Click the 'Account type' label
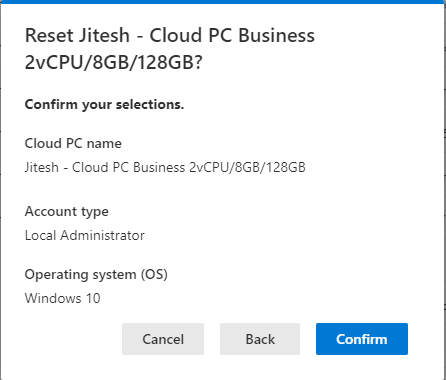This screenshot has height=380, width=446. click(67, 212)
